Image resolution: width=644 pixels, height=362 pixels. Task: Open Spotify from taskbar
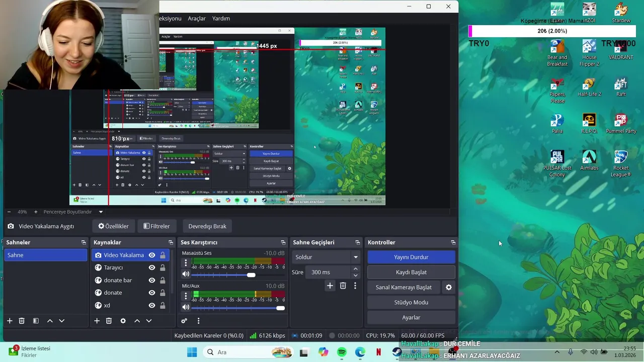(342, 352)
